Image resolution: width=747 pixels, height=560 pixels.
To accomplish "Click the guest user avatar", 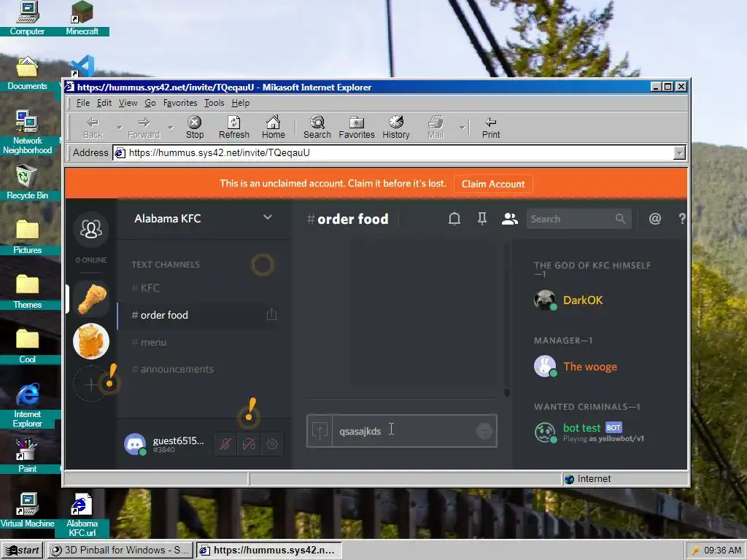I will (x=135, y=444).
